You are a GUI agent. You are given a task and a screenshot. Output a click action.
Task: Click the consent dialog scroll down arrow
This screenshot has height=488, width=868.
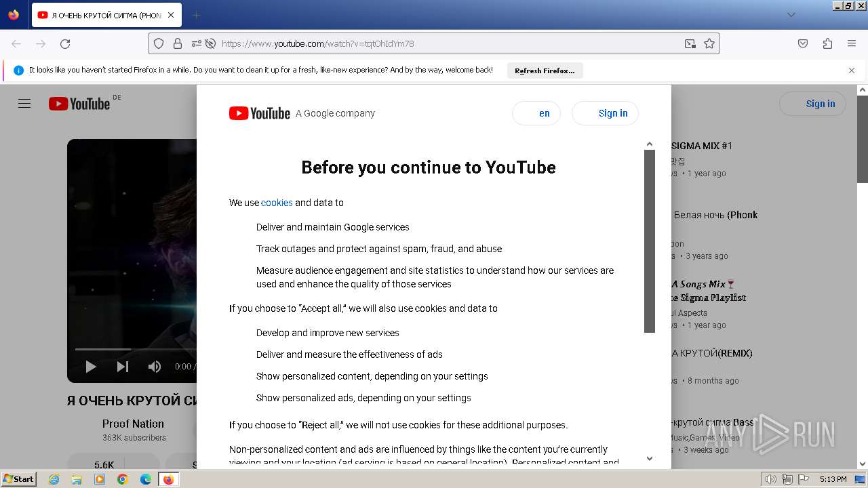coord(649,459)
